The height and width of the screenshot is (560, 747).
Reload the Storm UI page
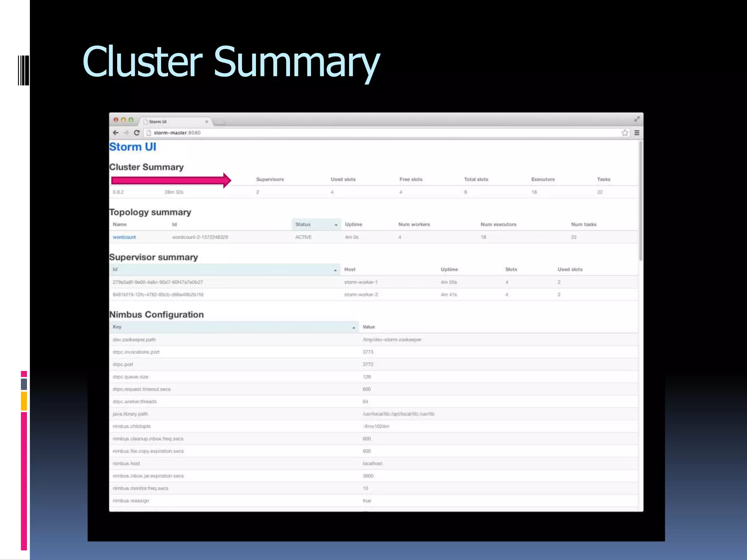point(137,133)
